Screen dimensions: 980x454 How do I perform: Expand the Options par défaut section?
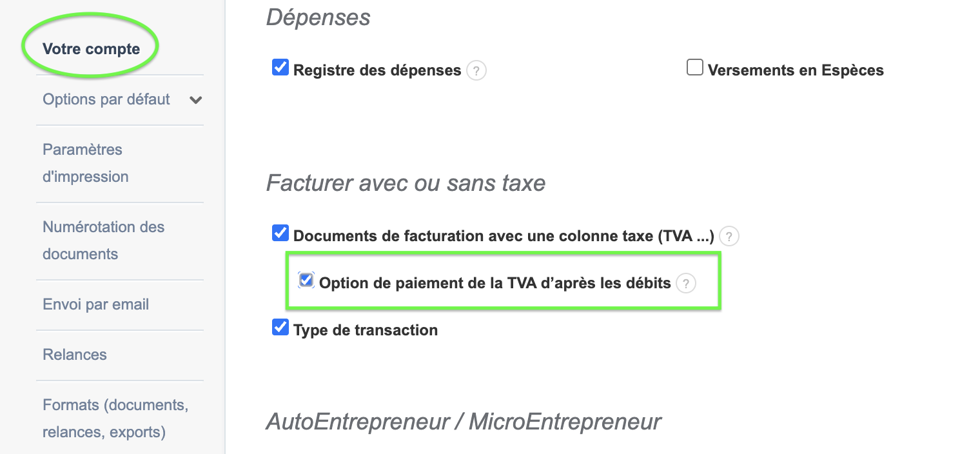point(106,100)
